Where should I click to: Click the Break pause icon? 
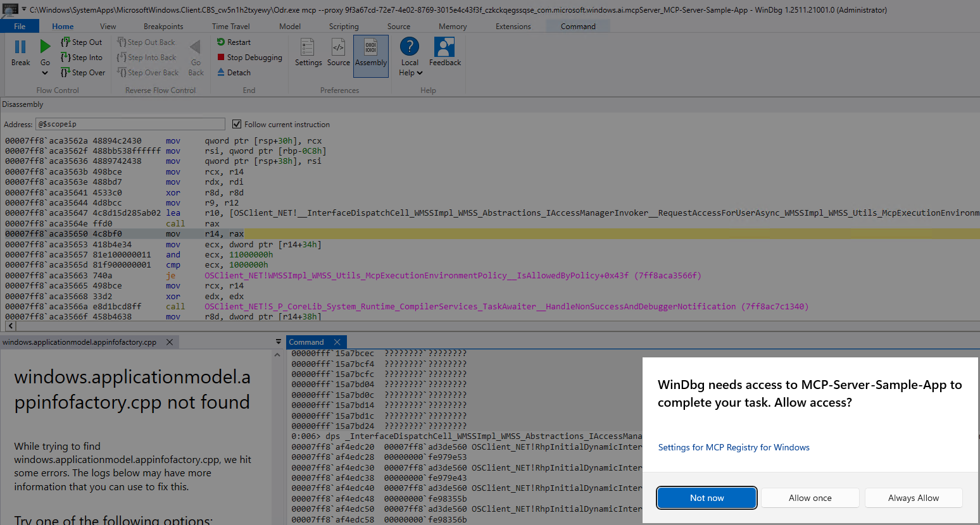(20, 47)
